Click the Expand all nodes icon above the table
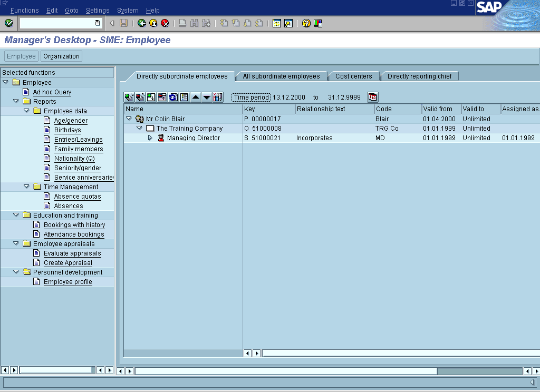Image resolution: width=540 pixels, height=392 pixels. tap(129, 97)
